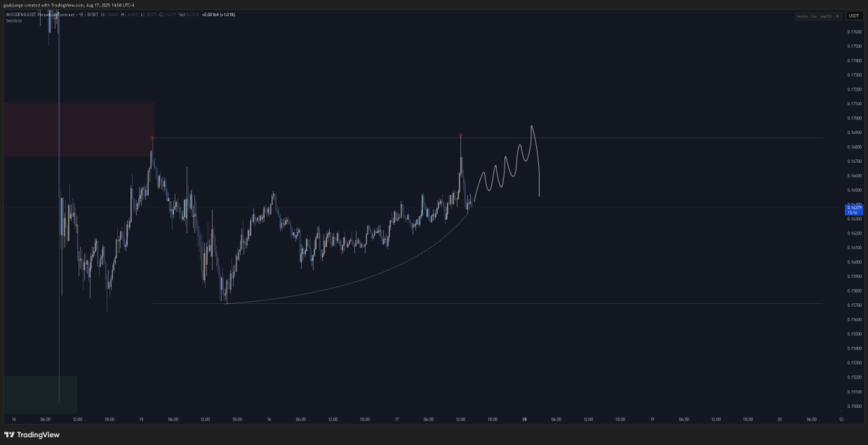
Task: Click the date label 18 on the time axis
Action: tap(524, 419)
